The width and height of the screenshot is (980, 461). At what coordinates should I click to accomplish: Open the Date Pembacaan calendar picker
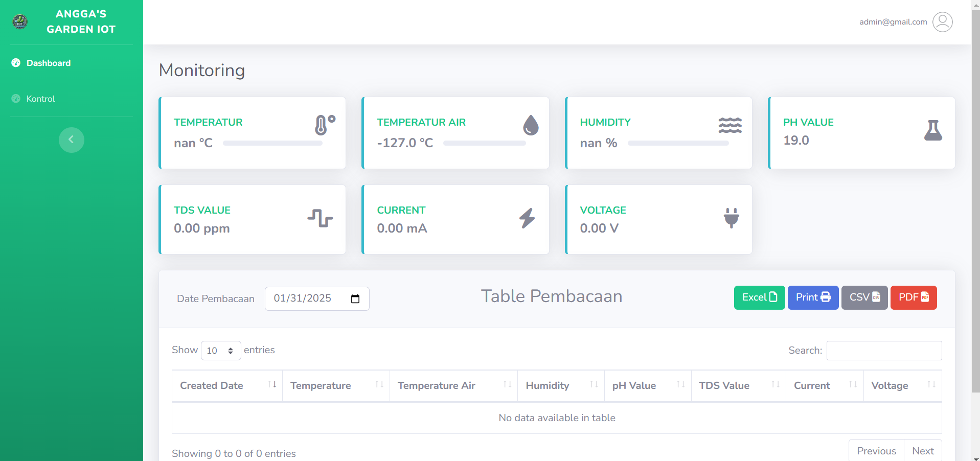355,299
